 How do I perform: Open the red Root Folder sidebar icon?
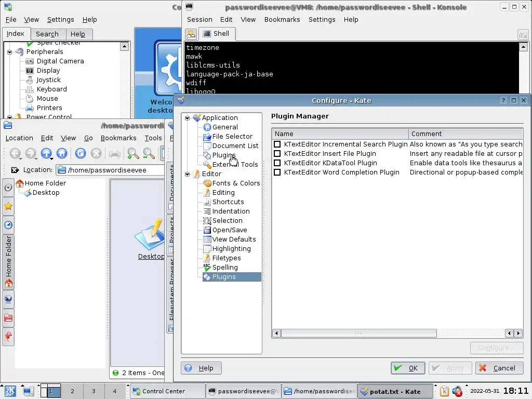pyautogui.click(x=8, y=318)
